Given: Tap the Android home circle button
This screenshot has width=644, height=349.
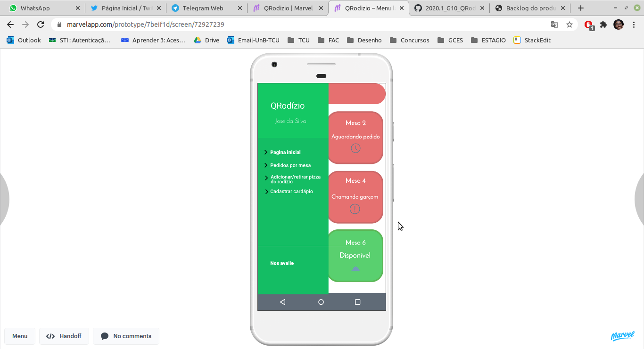Looking at the screenshot, I should 321,302.
